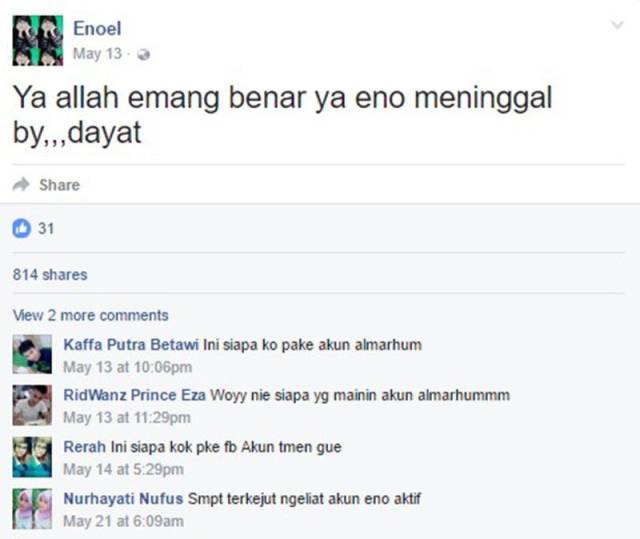This screenshot has width=640, height=539.
Task: Open RidWanz Prince Eza's profile link
Action: click(134, 395)
